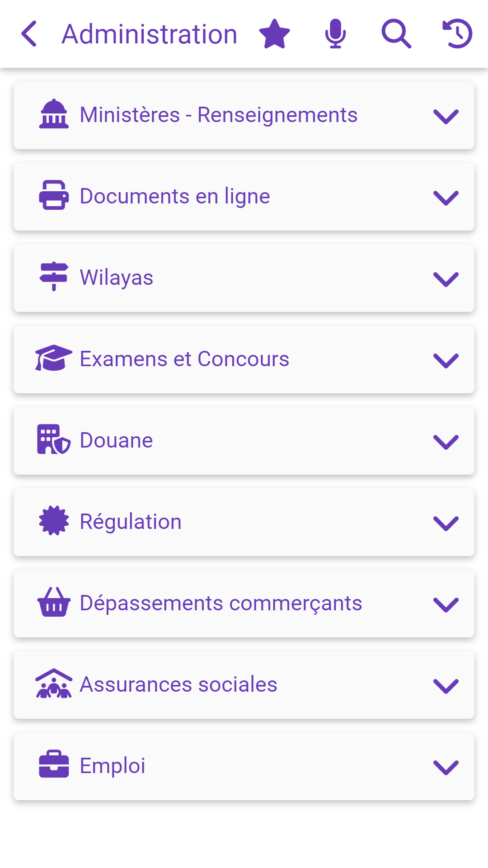The image size is (488, 868).
Task: Click the printer icon for Documents
Action: point(54,196)
